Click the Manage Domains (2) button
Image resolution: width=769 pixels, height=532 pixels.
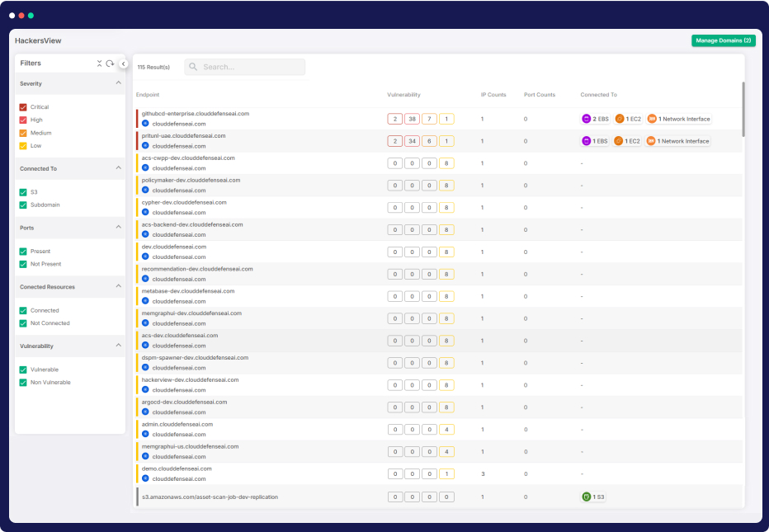[x=723, y=40]
